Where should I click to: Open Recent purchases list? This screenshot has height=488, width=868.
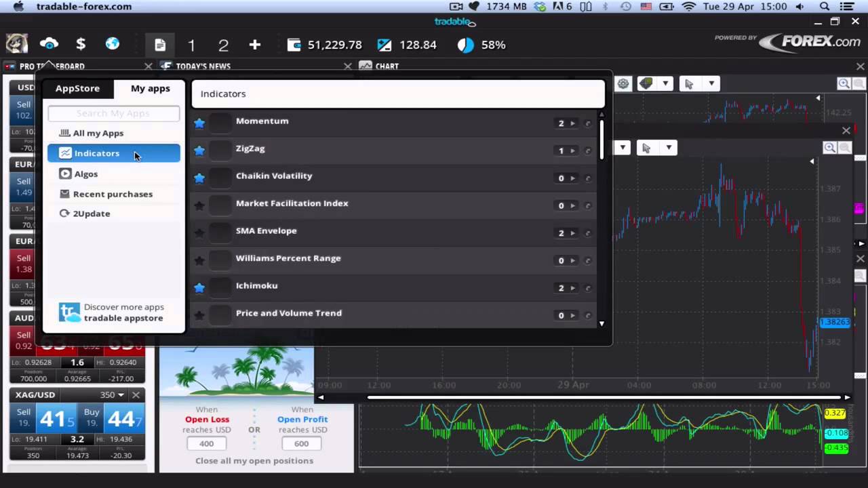(114, 194)
